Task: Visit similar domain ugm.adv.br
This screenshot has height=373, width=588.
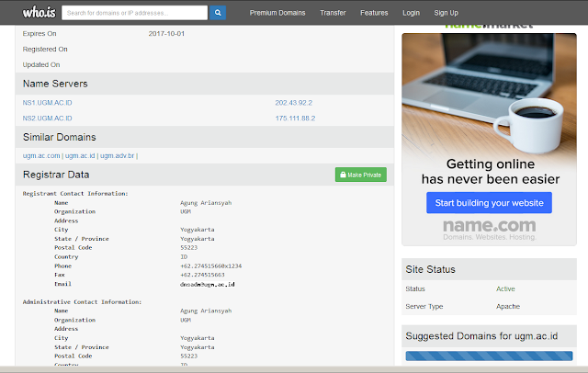Action: [118, 155]
